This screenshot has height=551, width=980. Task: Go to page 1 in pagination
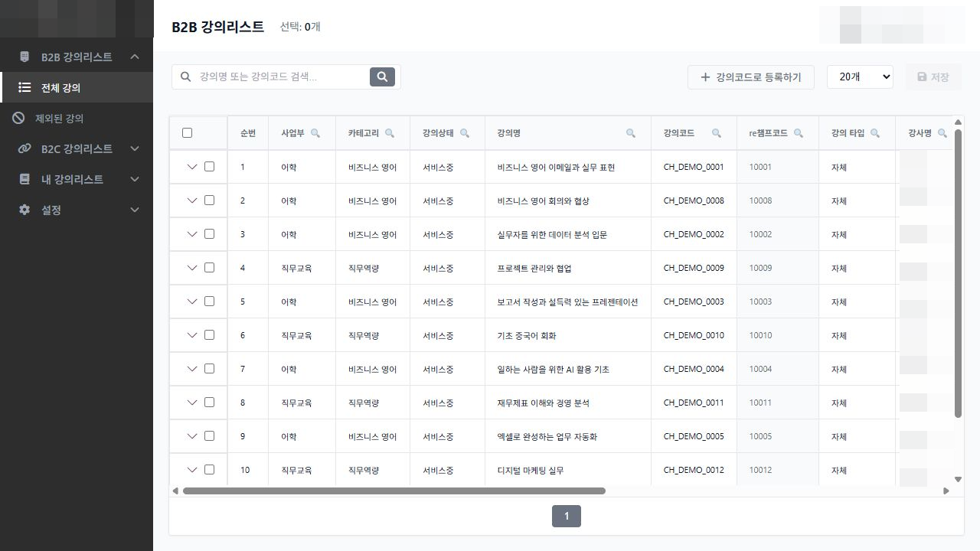pos(567,516)
